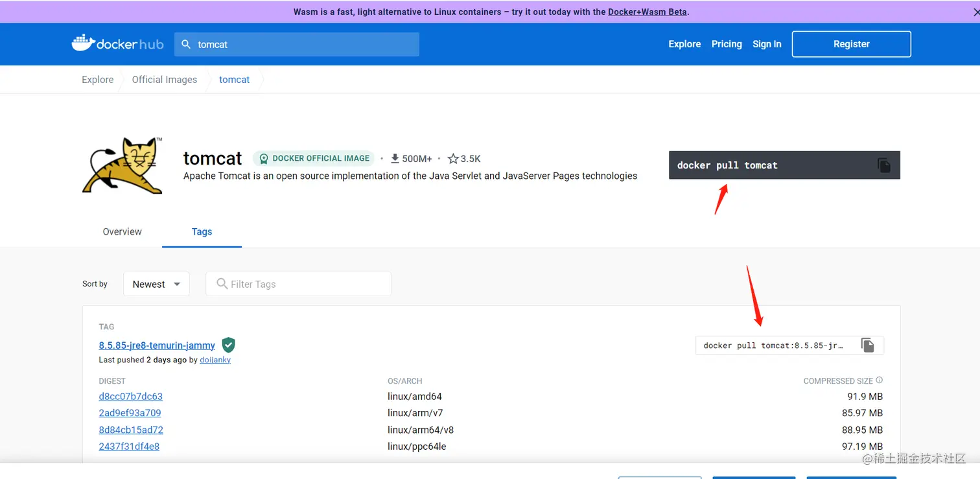Open digest 8d84cb15ad72
This screenshot has width=980, height=479.
pos(131,430)
